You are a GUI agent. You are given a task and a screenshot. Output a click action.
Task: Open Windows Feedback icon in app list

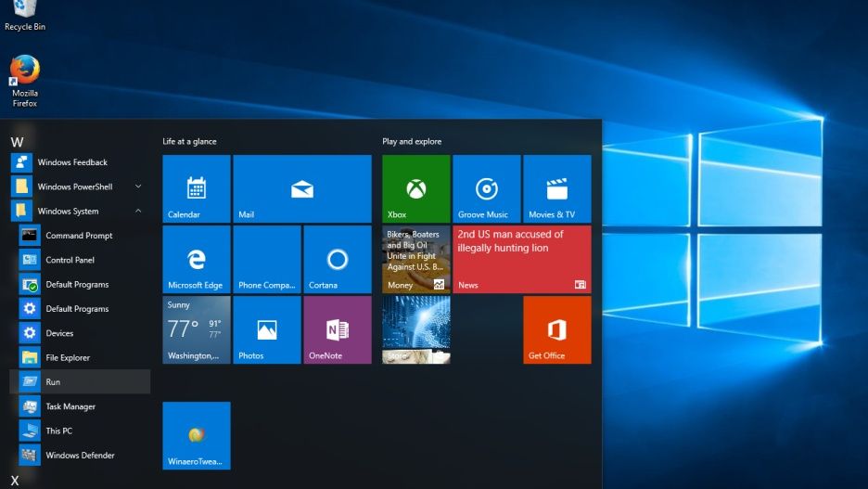click(21, 162)
